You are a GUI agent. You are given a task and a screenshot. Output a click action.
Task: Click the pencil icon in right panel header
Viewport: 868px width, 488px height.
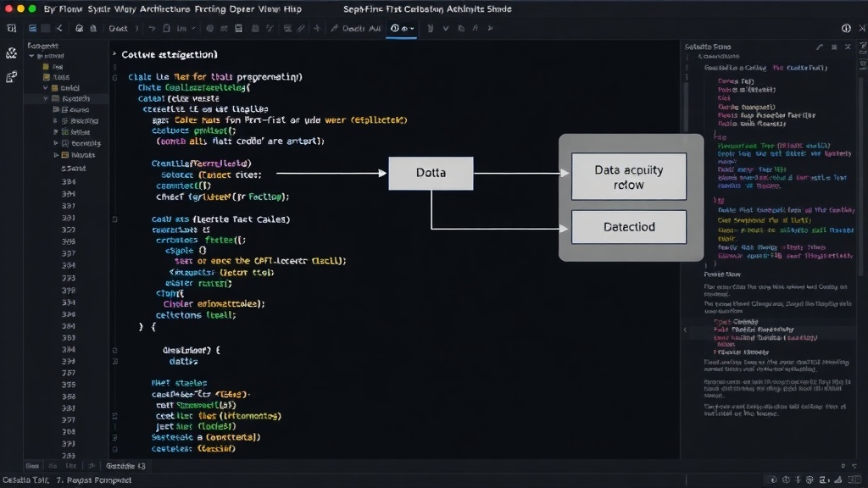coord(820,47)
